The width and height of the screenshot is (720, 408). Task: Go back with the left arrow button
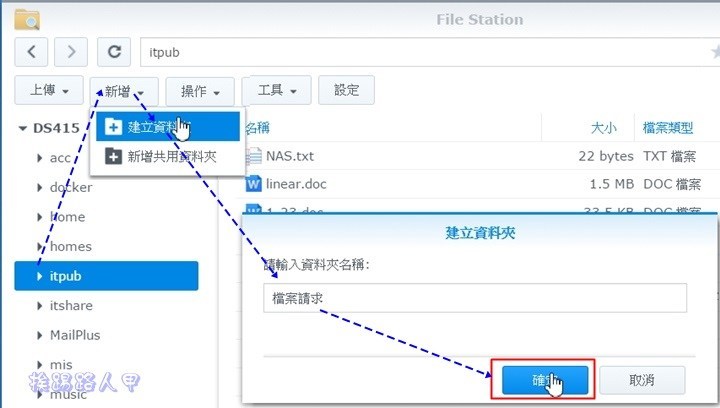31,52
